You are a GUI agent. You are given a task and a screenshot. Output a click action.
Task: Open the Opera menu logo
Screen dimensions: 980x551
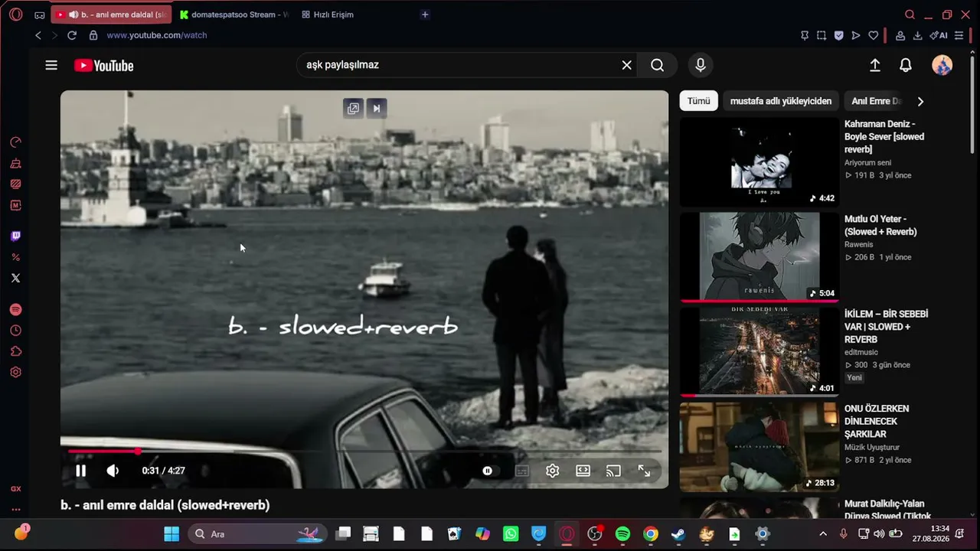click(x=16, y=15)
